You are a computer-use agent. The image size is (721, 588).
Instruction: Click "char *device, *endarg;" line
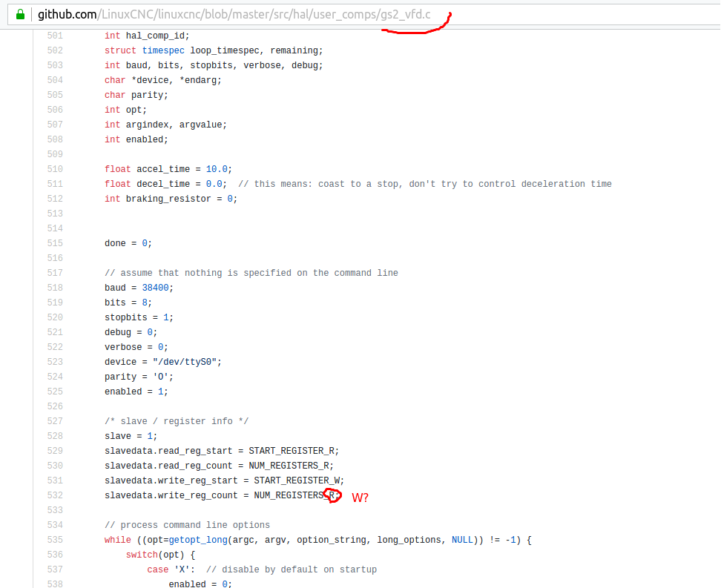pyautogui.click(x=162, y=81)
